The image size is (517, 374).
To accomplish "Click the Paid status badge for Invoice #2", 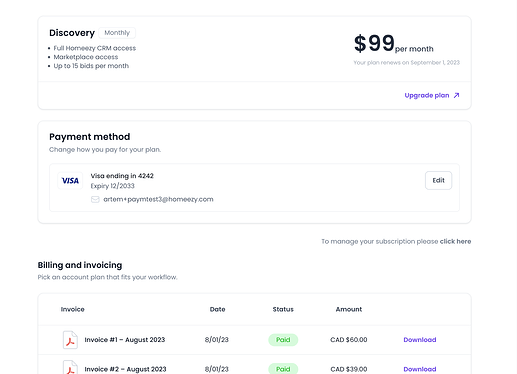I will 283,369.
